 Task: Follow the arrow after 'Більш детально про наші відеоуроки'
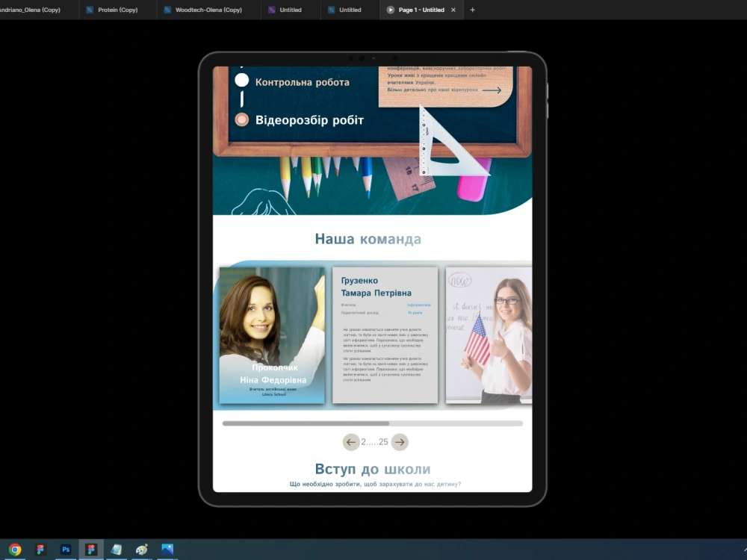pyautogui.click(x=492, y=90)
